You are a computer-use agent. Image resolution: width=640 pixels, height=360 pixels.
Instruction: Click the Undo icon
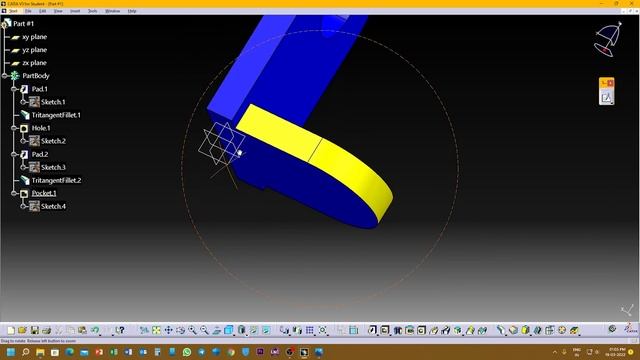point(95,330)
